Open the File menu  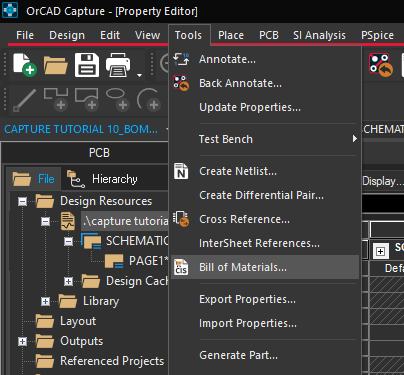coord(25,35)
